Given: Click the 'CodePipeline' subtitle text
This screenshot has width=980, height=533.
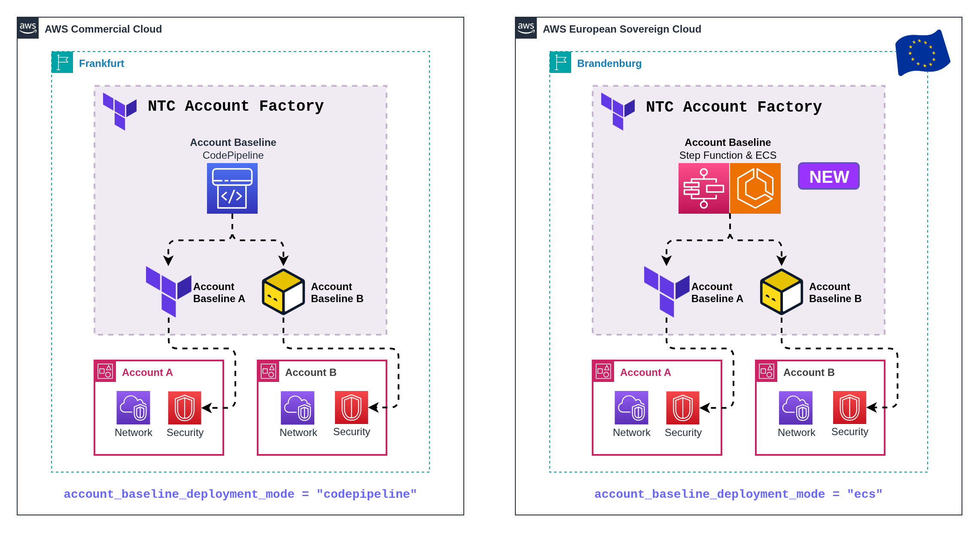Looking at the screenshot, I should pos(233,155).
